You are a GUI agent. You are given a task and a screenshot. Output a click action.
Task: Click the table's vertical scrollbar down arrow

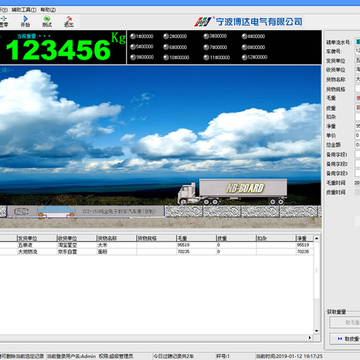[x=317, y=331]
